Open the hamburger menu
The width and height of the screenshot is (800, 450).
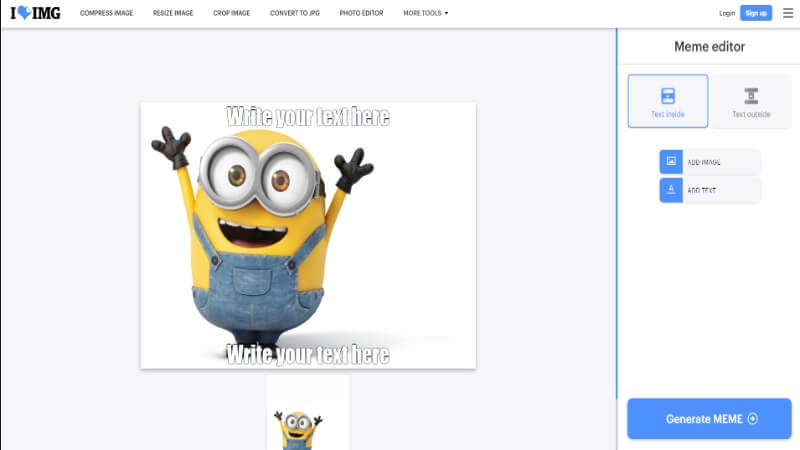[788, 13]
